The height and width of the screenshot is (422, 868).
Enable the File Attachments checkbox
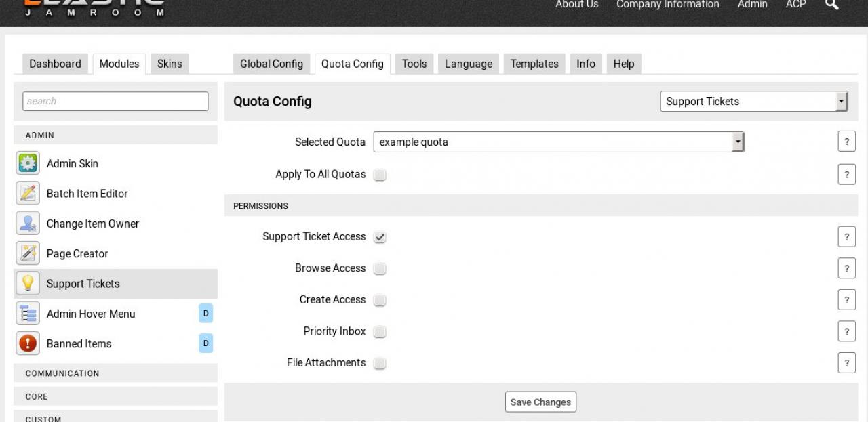380,363
